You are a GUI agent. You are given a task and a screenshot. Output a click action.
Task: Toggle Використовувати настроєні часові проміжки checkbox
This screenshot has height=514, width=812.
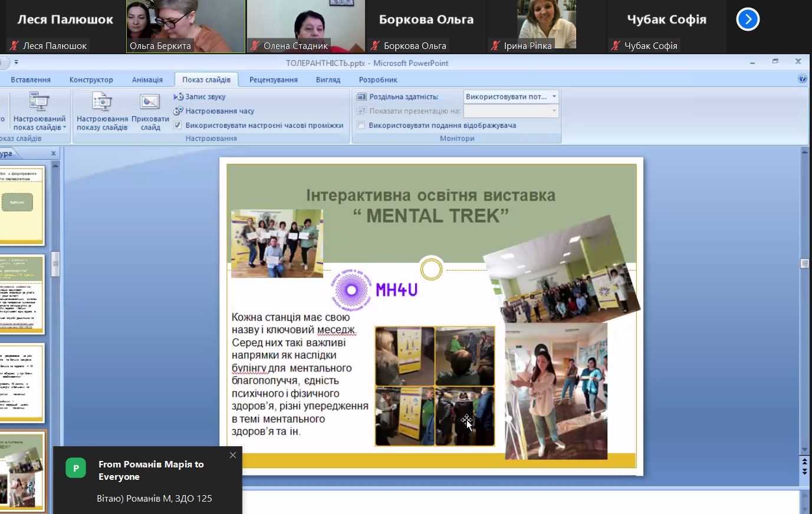coord(177,125)
